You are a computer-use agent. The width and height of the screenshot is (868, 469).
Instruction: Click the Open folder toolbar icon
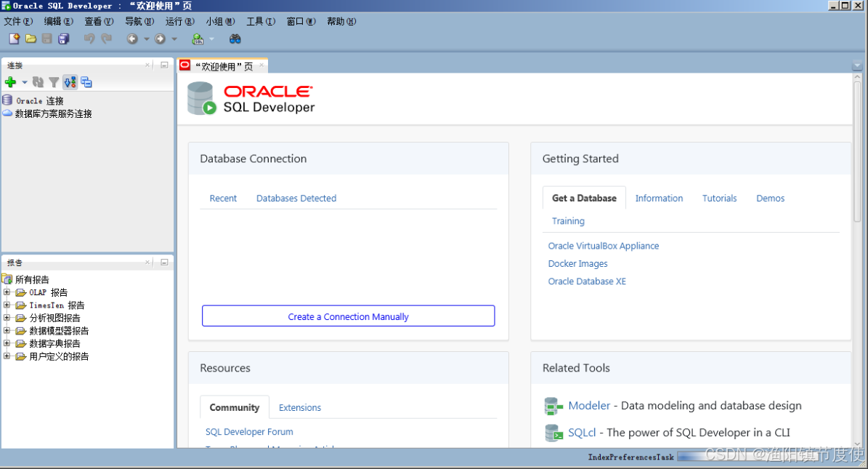click(x=31, y=39)
